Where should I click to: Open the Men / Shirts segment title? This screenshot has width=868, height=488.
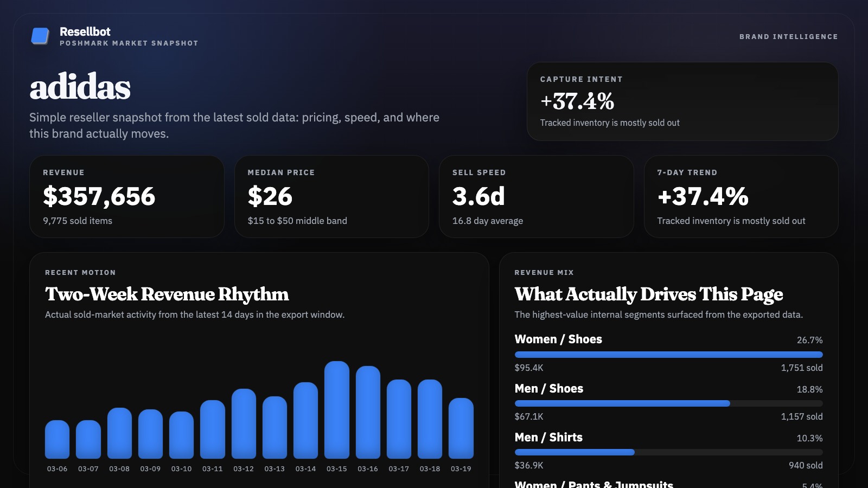point(548,438)
